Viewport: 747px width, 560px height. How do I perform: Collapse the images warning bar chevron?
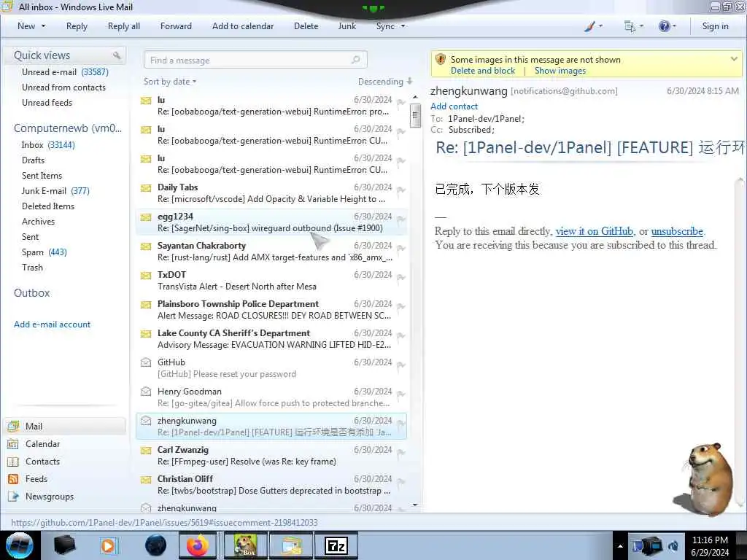point(734,59)
